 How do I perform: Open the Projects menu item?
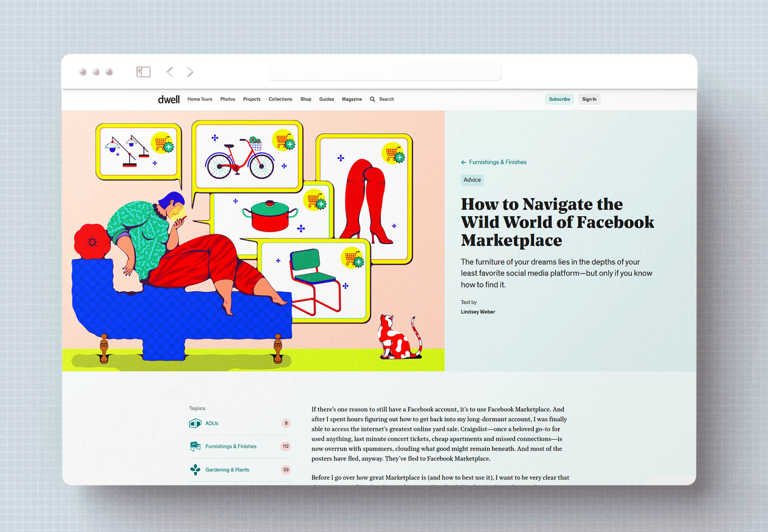[x=252, y=99]
